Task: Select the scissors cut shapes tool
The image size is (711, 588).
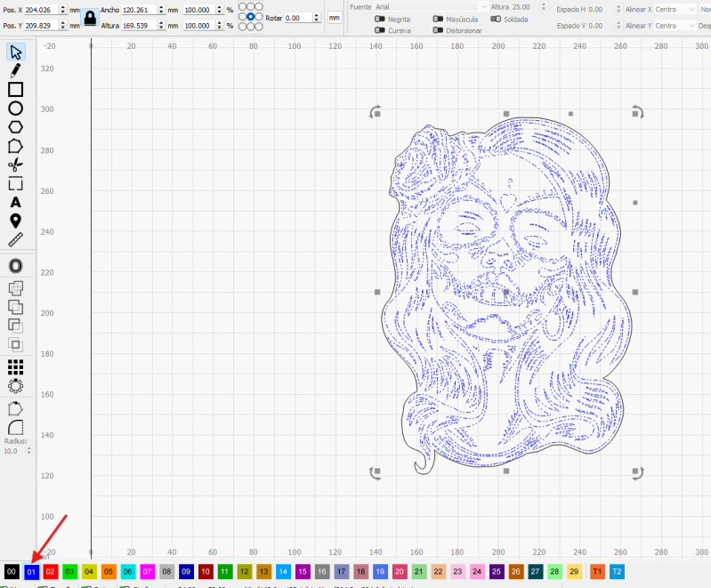Action: point(15,165)
